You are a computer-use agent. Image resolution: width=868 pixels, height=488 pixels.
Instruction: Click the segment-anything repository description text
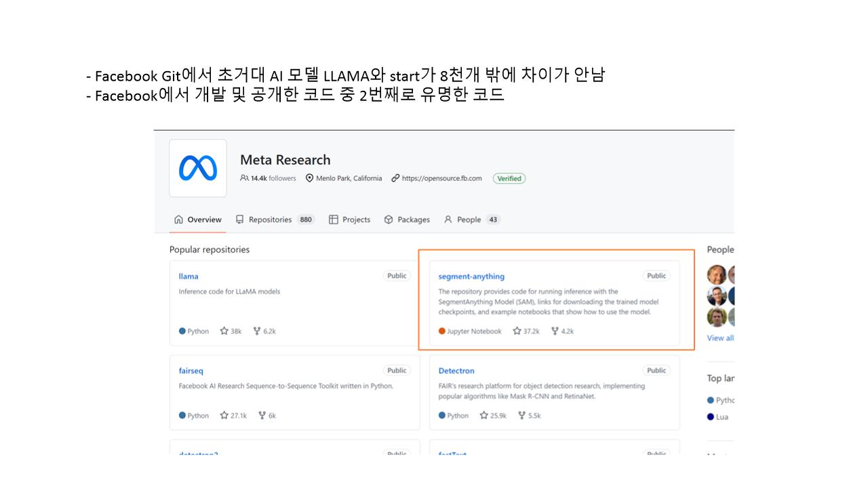coord(549,302)
